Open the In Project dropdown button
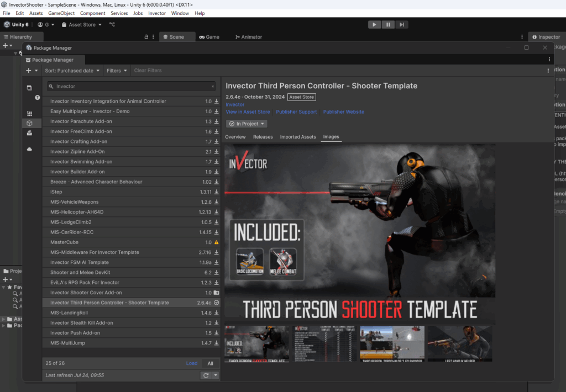 [247, 124]
